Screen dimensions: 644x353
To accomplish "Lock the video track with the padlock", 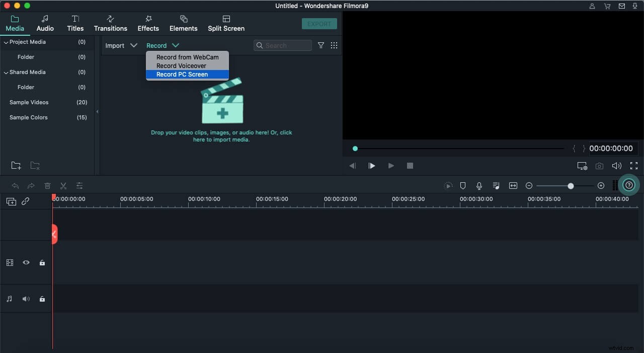I will (42, 262).
